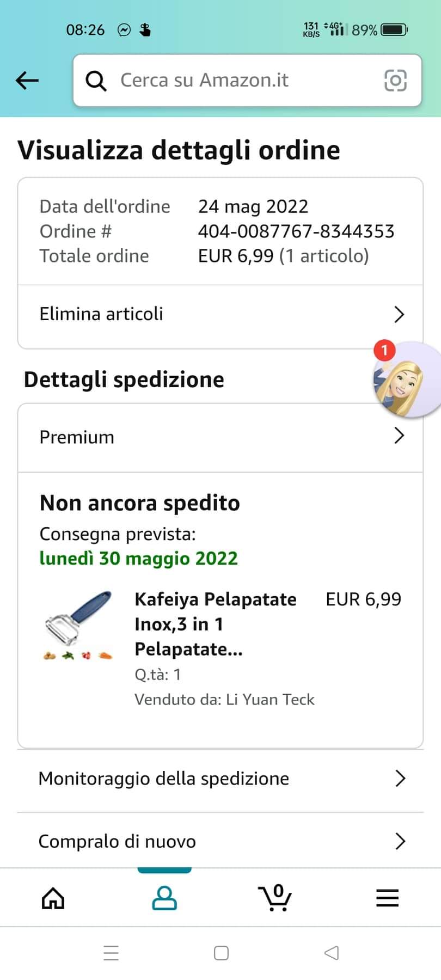Tap the back arrow icon
The height and width of the screenshot is (980, 441).
pyautogui.click(x=27, y=81)
